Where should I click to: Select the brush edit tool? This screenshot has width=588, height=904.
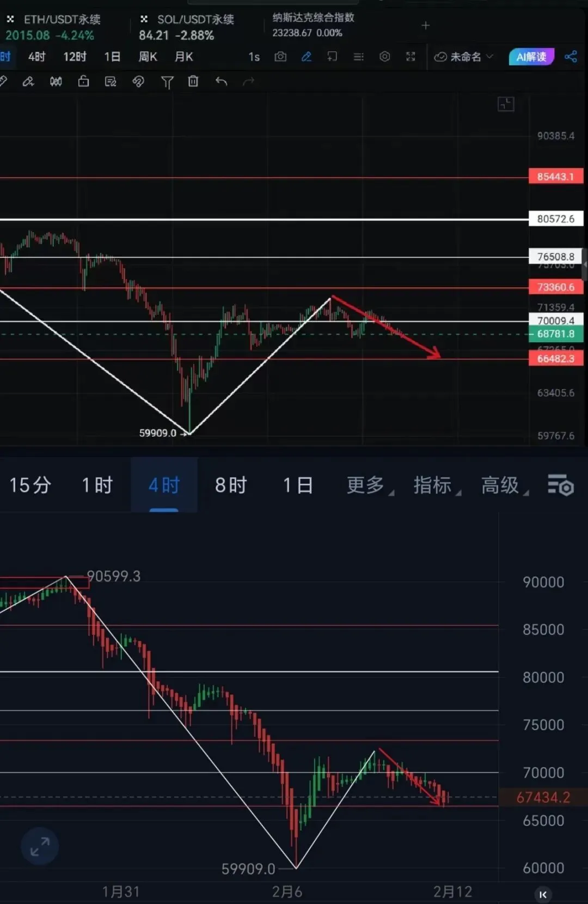[x=28, y=82]
